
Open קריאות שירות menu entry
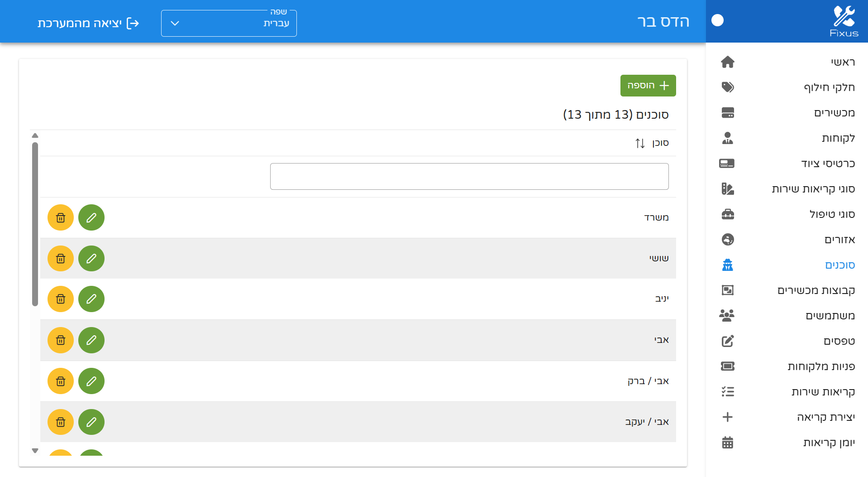[823, 392]
